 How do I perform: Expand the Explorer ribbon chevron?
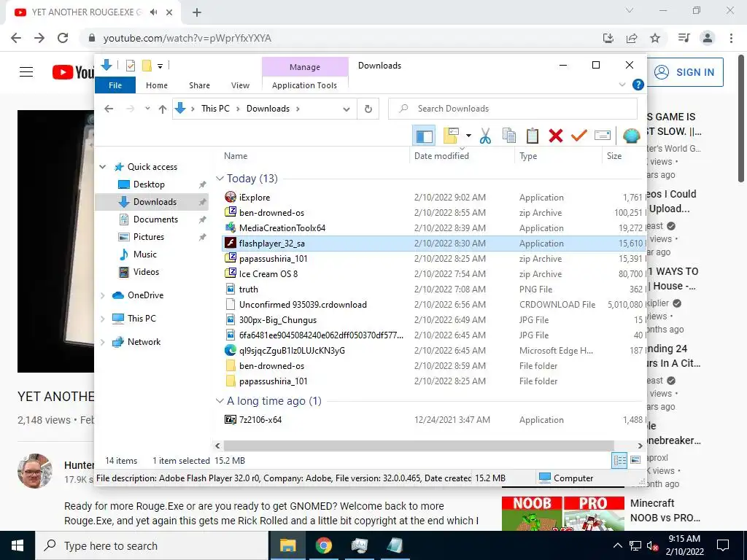coord(622,85)
